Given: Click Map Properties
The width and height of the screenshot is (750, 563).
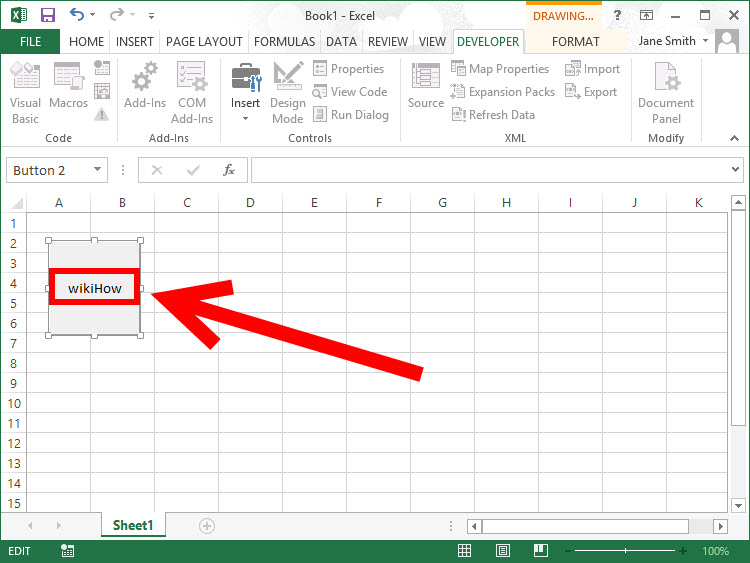Looking at the screenshot, I should coord(500,68).
